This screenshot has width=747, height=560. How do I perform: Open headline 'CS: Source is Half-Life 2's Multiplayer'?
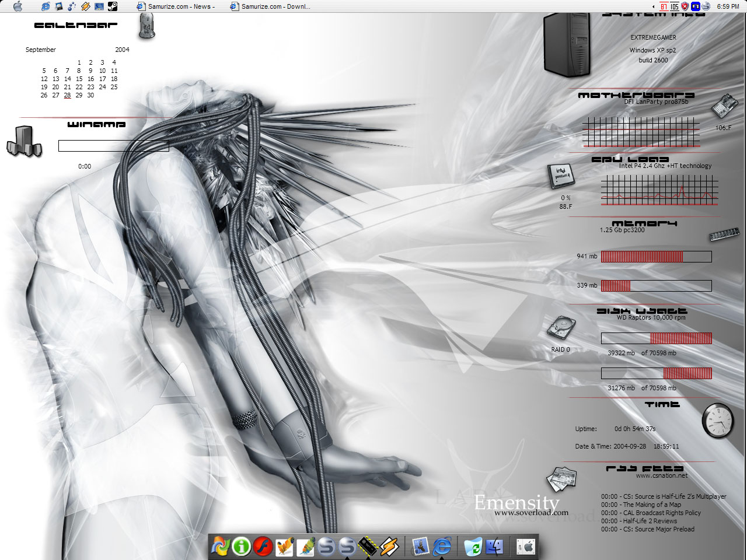point(664,496)
